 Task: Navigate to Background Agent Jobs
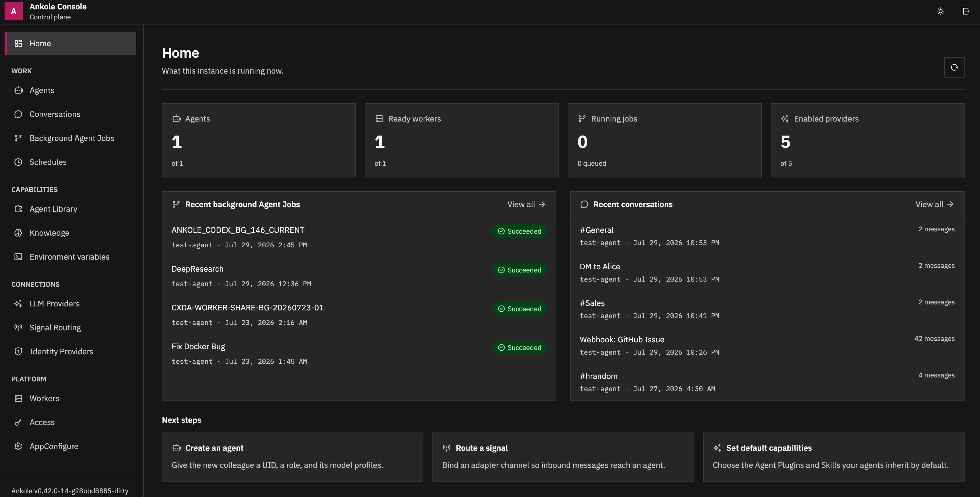pos(70,138)
